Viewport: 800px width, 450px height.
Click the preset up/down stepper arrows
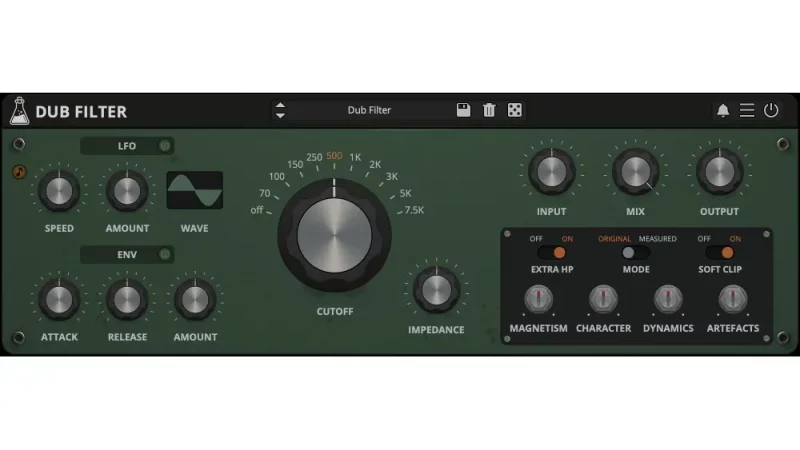coord(280,110)
